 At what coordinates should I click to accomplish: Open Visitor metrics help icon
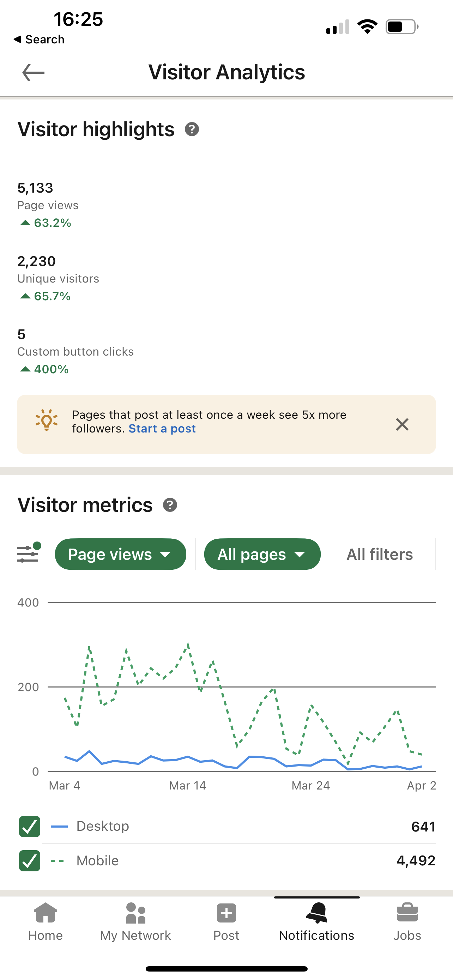[170, 505]
